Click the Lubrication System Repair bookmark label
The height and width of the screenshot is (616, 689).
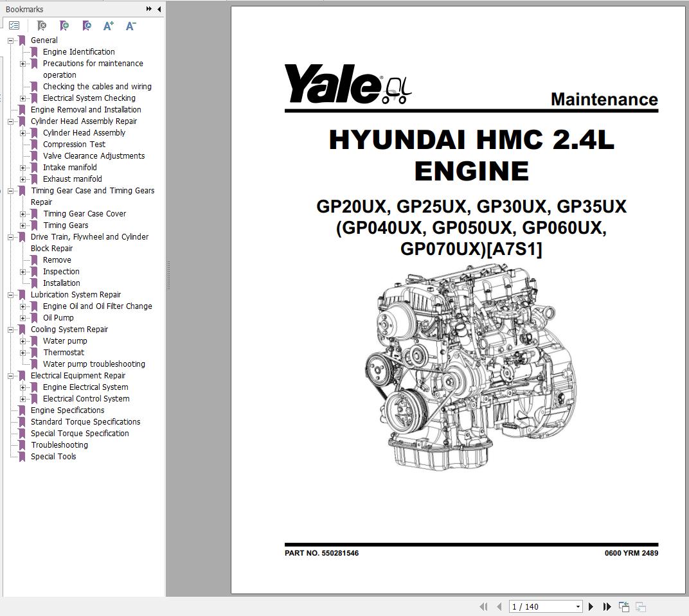click(x=76, y=295)
